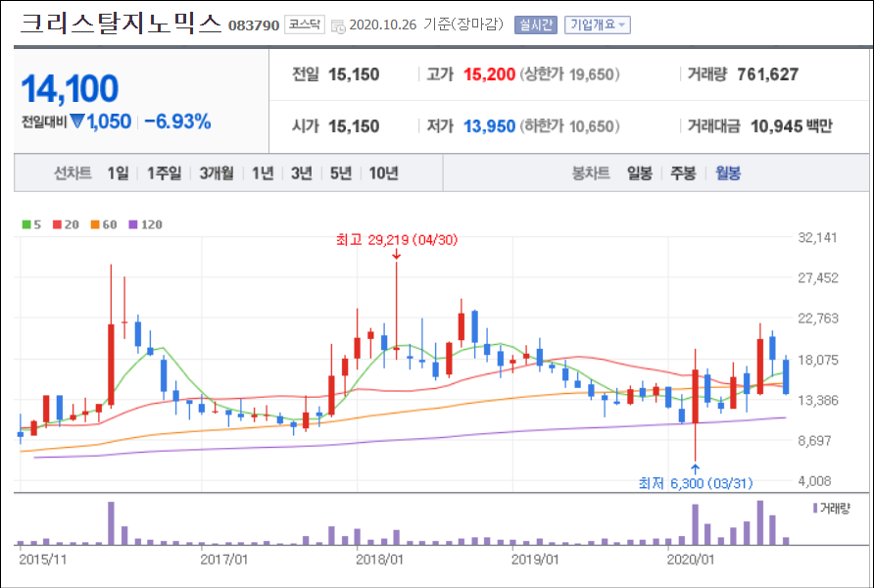The height and width of the screenshot is (588, 874).
Task: Click the 고가 value 15,200
Action: click(x=489, y=74)
